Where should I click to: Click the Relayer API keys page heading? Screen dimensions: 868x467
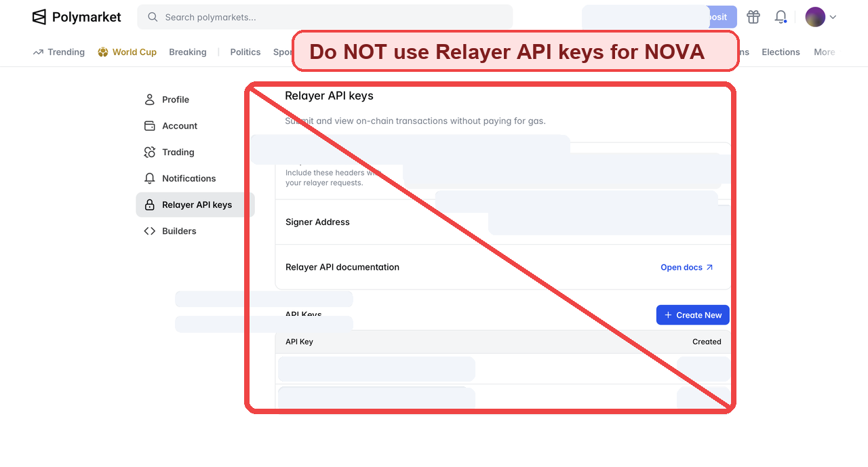click(x=329, y=96)
